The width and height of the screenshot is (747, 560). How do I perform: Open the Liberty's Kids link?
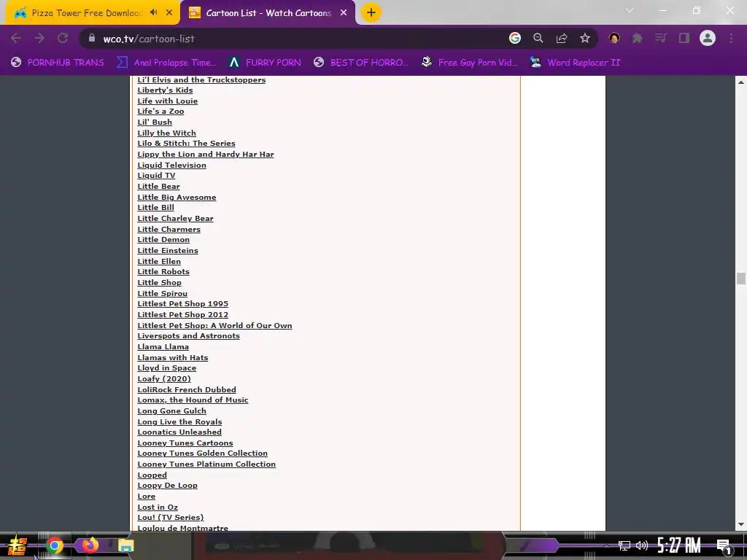pyautogui.click(x=166, y=90)
